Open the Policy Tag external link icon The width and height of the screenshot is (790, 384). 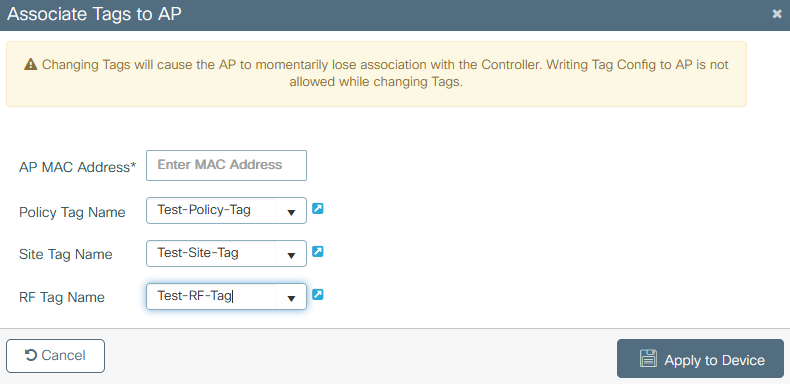pyautogui.click(x=317, y=208)
